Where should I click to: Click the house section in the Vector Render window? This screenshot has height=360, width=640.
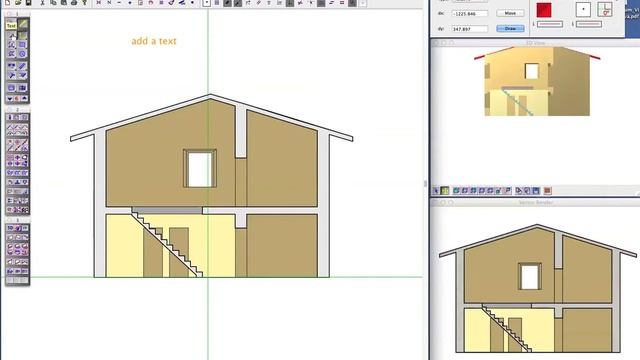(x=538, y=289)
